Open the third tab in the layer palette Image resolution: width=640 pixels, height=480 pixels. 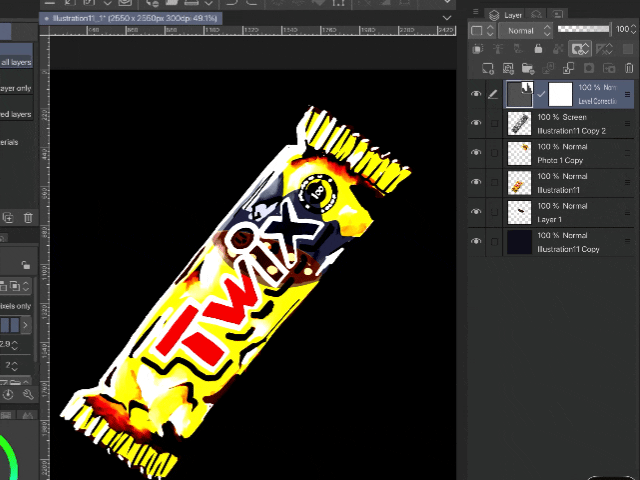tap(558, 15)
